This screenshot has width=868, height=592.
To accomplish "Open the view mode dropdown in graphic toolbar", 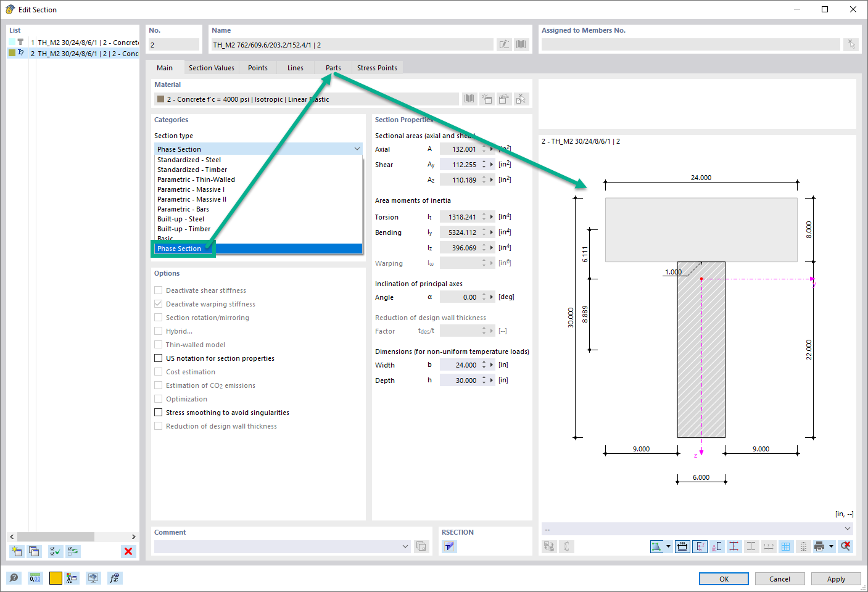I will coord(668,546).
